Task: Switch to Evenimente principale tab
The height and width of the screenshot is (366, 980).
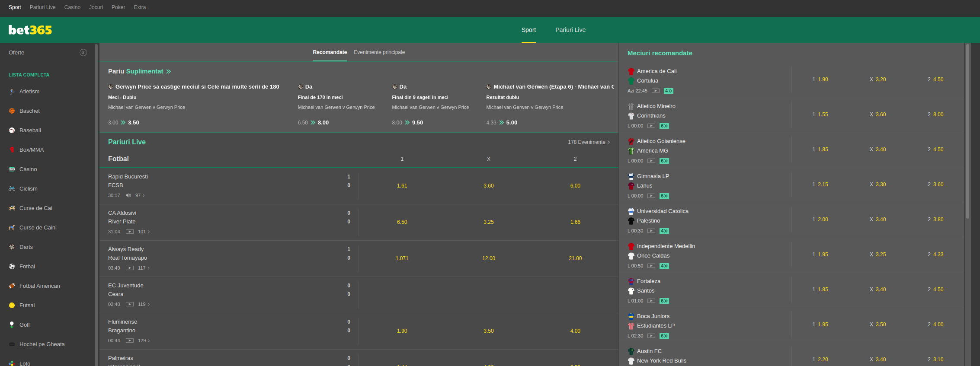Action: pyautogui.click(x=379, y=52)
